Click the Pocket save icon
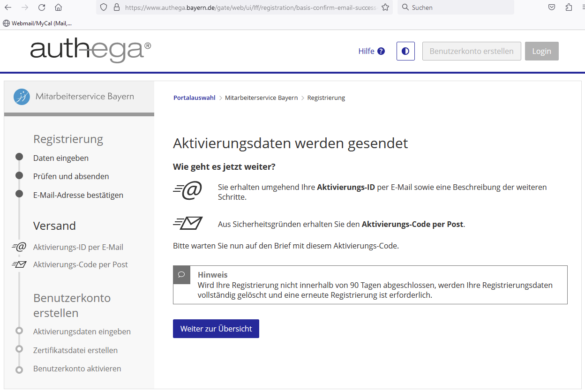This screenshot has width=585, height=392. [x=552, y=8]
